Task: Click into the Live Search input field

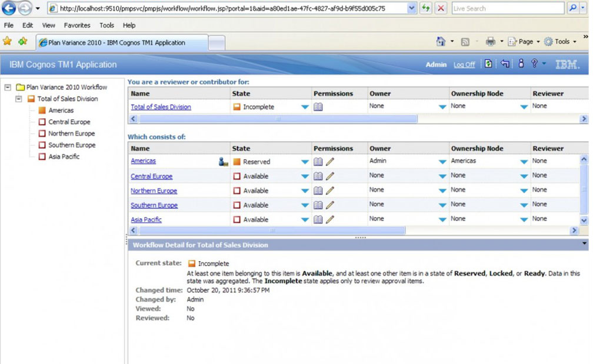Action: 507,8
